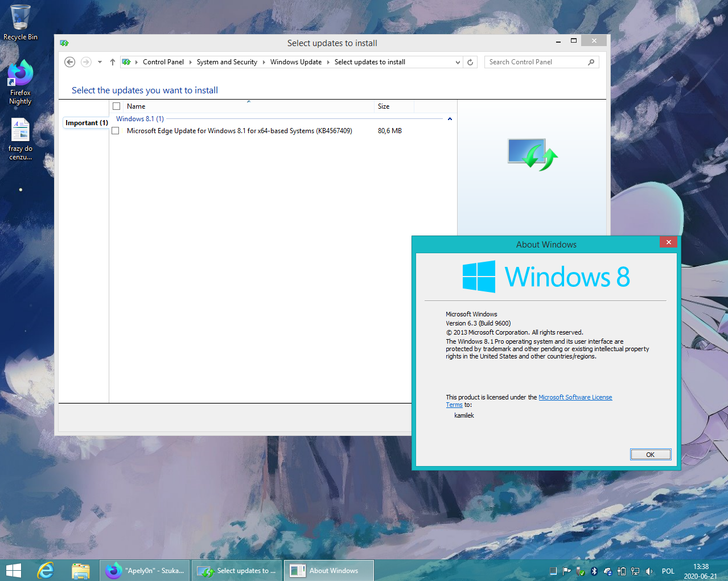Click the cloud sync tray icon
This screenshot has width=728, height=581.
tap(608, 571)
